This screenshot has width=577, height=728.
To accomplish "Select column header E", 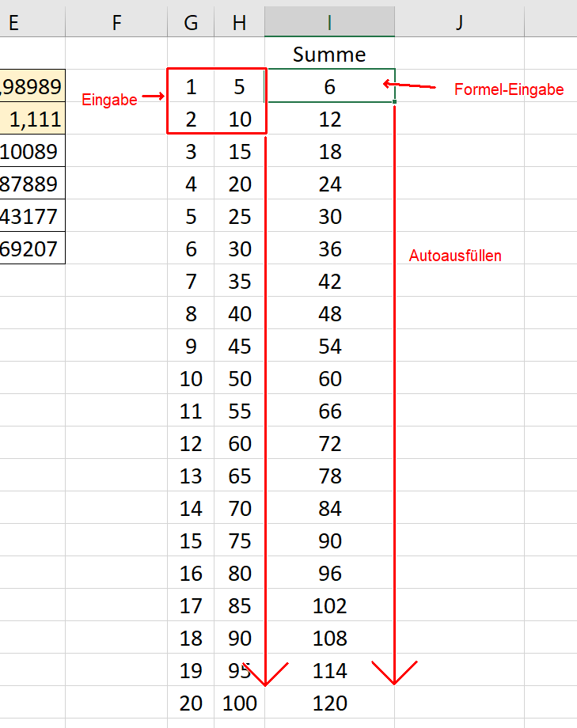I will pyautogui.click(x=32, y=22).
